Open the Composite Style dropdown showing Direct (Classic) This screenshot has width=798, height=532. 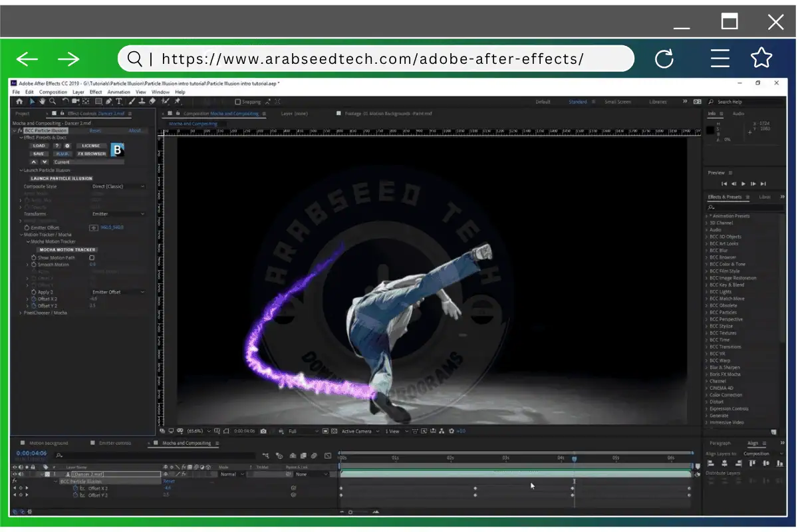119,186
